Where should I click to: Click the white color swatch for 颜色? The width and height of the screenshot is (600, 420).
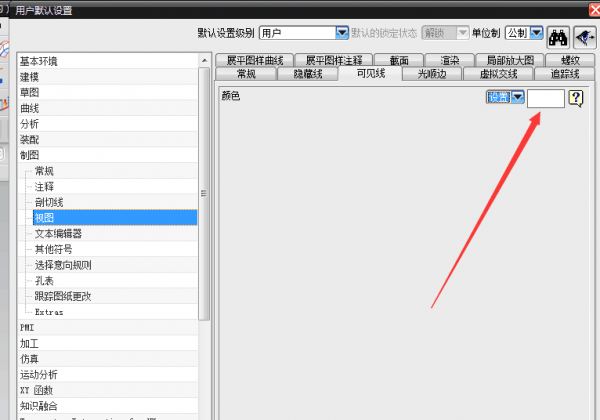point(546,99)
